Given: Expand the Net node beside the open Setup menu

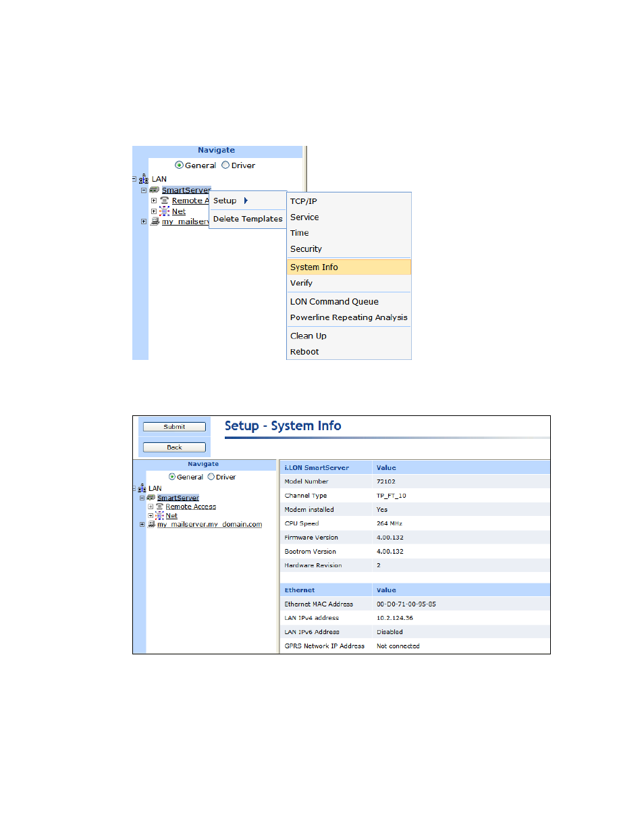Looking at the screenshot, I should [x=154, y=211].
